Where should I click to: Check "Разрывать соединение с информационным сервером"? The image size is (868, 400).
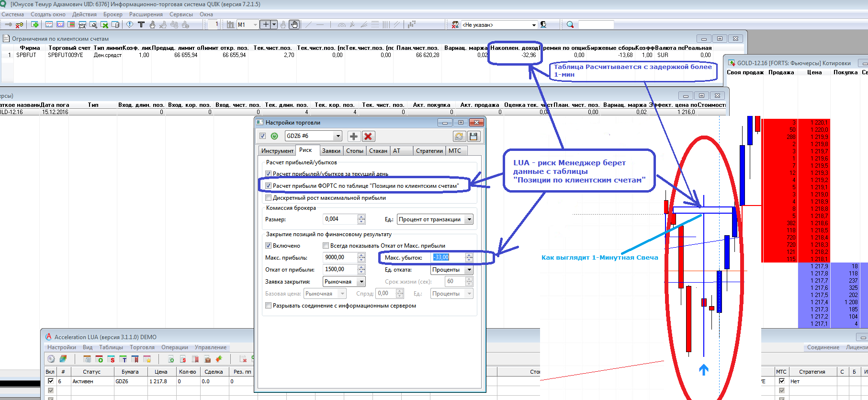point(269,306)
